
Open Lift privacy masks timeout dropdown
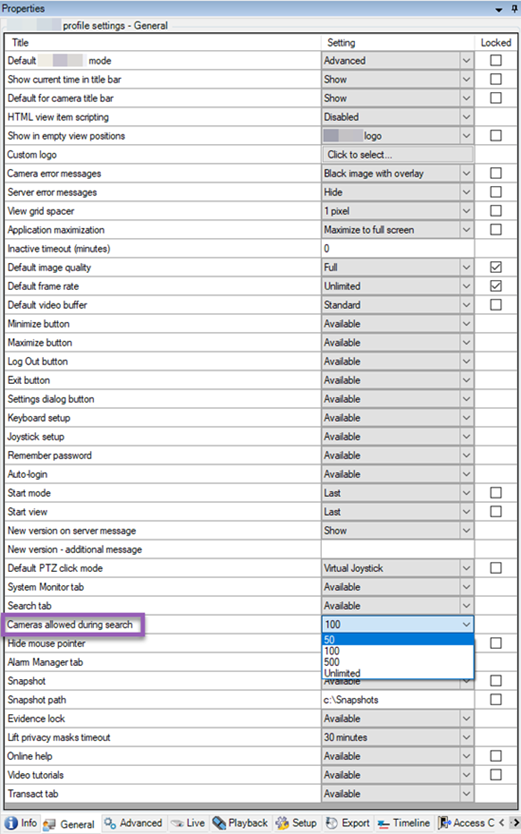(466, 737)
